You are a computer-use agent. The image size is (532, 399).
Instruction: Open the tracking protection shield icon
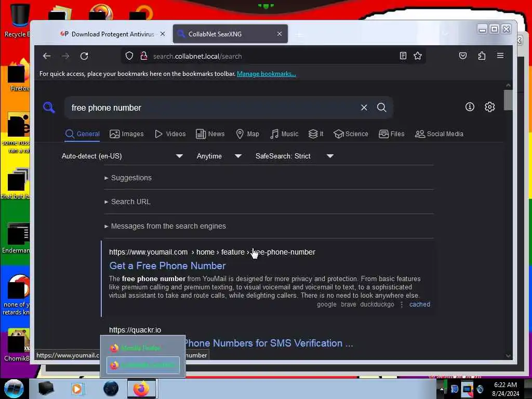click(129, 56)
